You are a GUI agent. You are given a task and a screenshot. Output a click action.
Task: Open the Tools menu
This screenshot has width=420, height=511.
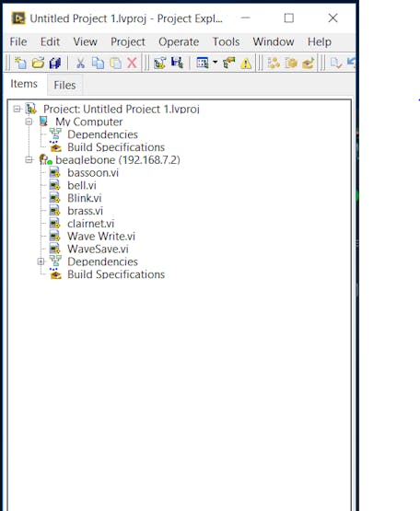click(x=226, y=41)
